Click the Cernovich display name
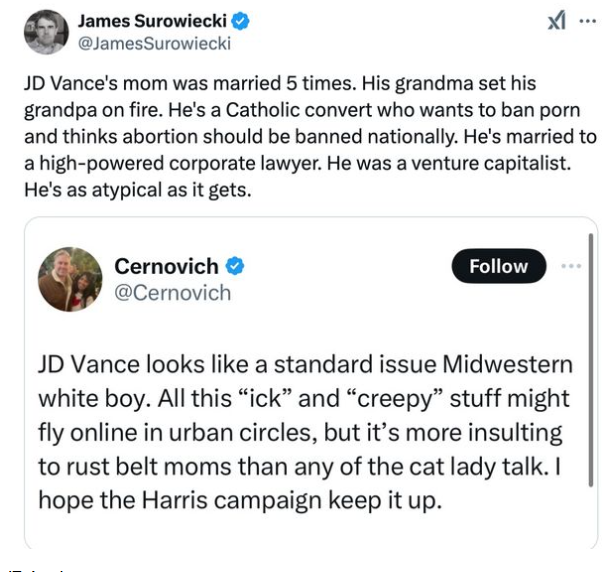 [166, 266]
